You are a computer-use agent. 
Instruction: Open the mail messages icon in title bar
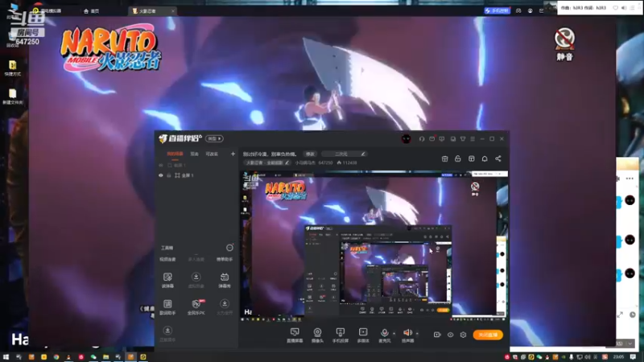point(432,139)
